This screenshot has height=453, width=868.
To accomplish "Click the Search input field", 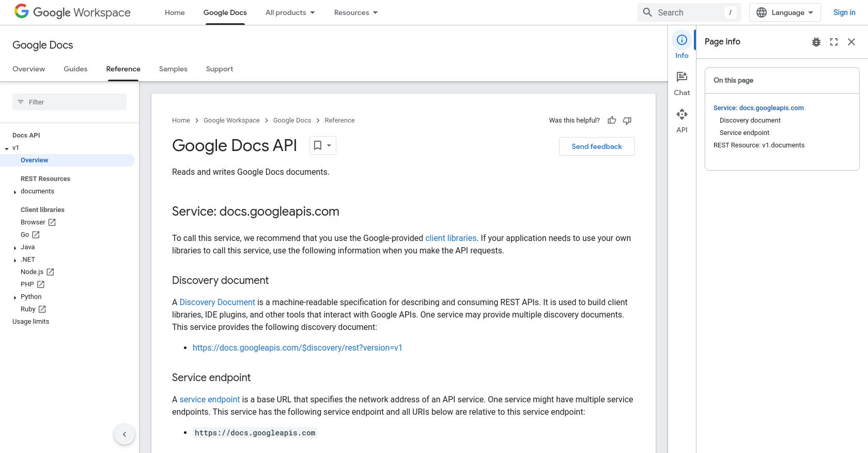I will point(689,12).
